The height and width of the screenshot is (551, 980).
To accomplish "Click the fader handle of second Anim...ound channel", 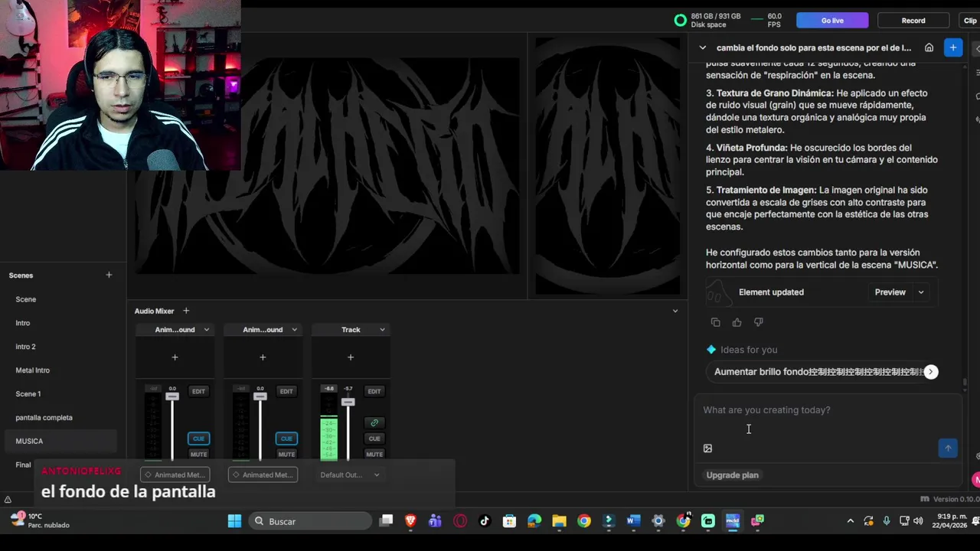I will (260, 396).
